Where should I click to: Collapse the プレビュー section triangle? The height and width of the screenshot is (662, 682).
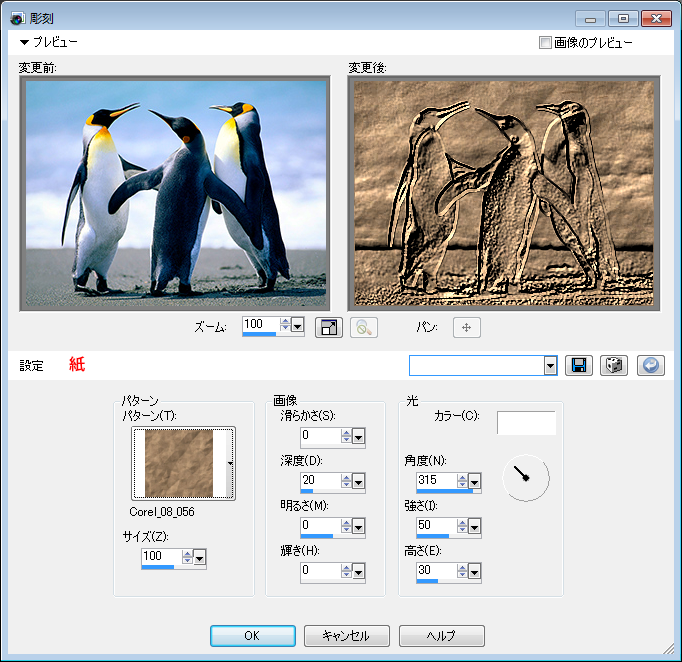pos(24,43)
